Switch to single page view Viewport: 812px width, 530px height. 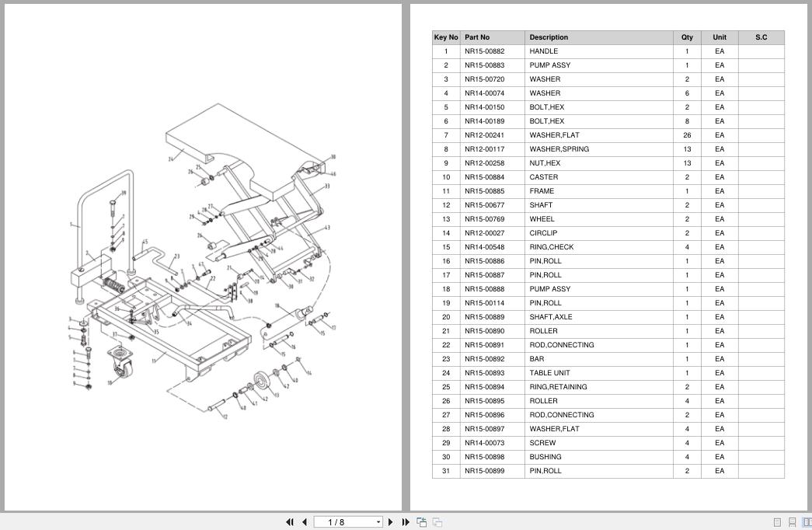(777, 522)
